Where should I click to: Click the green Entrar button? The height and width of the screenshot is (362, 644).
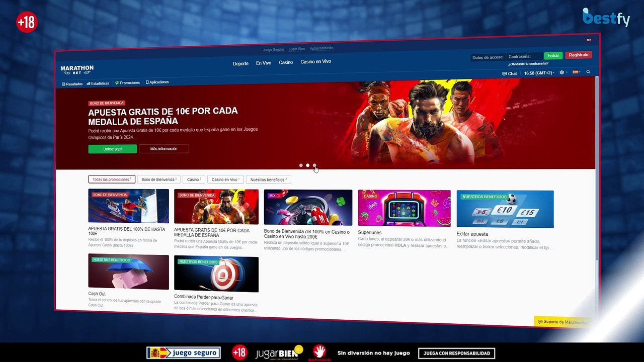[553, 56]
